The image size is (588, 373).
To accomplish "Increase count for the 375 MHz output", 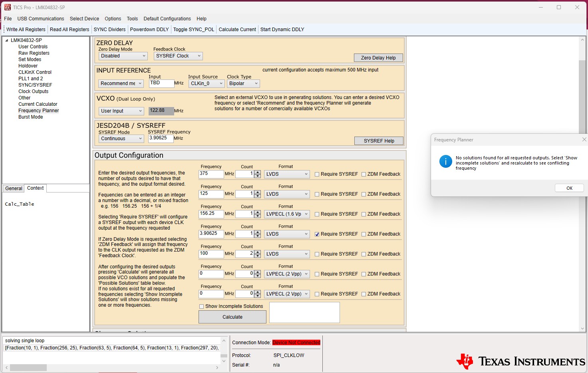I will tap(258, 172).
